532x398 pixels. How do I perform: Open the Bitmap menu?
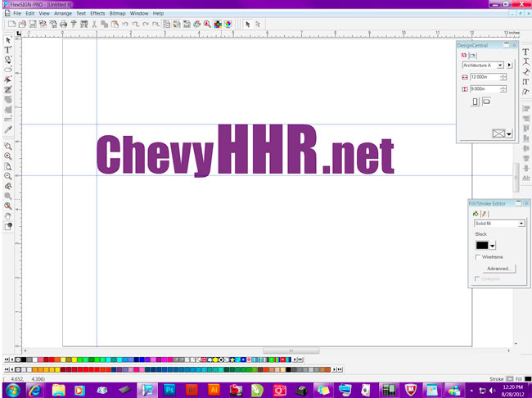pyautogui.click(x=117, y=13)
